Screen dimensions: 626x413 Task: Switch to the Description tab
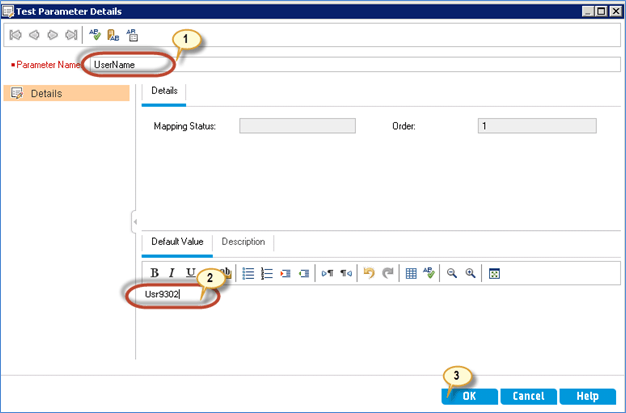click(243, 242)
